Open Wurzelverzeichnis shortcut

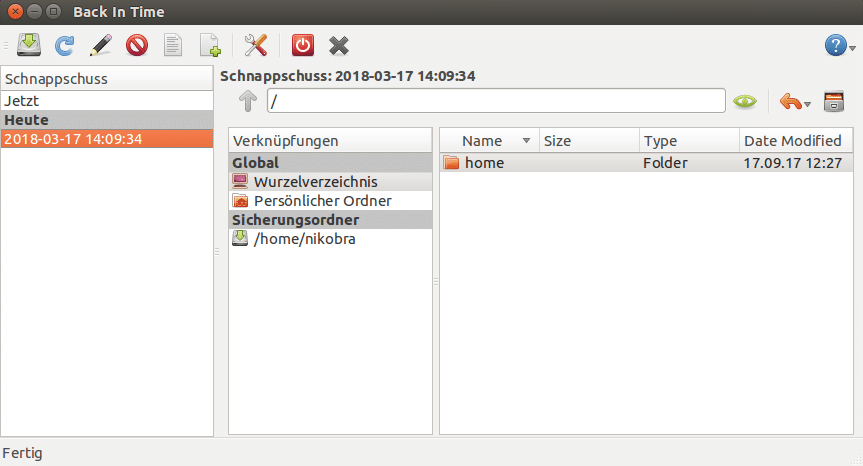click(330, 182)
